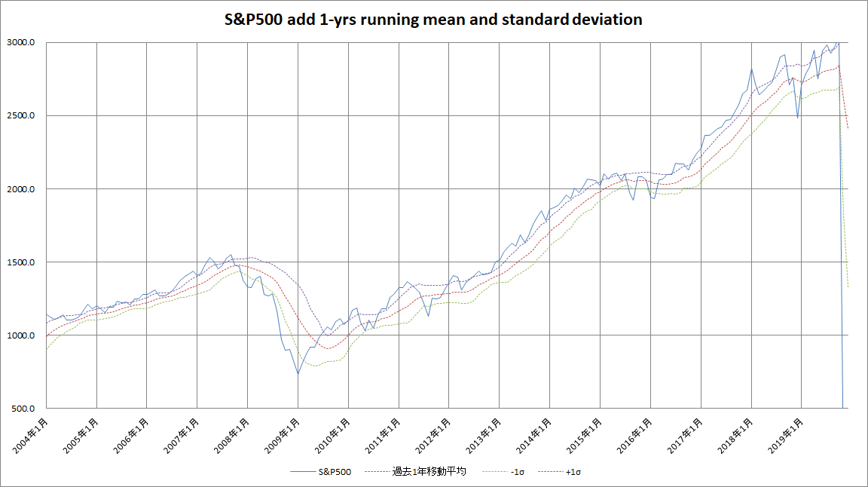Screen dimensions: 868x487
Task: Click the 2010年1月 x-axis label
Action: 333,436
